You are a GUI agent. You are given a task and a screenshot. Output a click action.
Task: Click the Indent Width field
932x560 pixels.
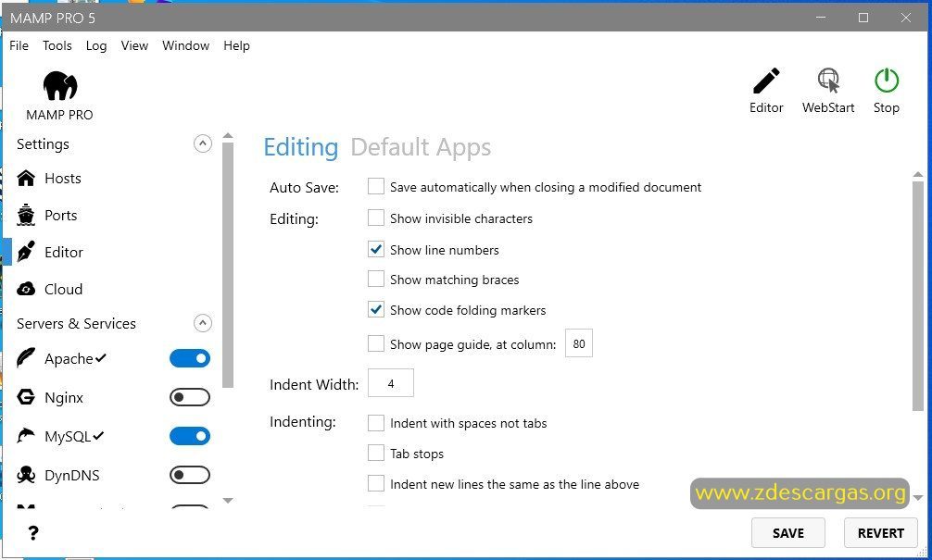pyautogui.click(x=391, y=383)
